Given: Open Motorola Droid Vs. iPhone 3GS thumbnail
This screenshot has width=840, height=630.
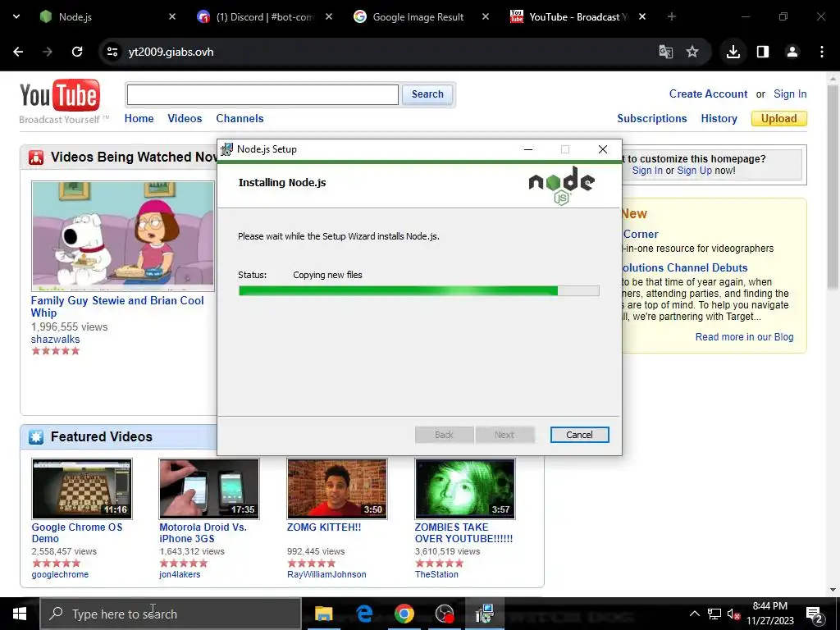Looking at the screenshot, I should tap(209, 489).
